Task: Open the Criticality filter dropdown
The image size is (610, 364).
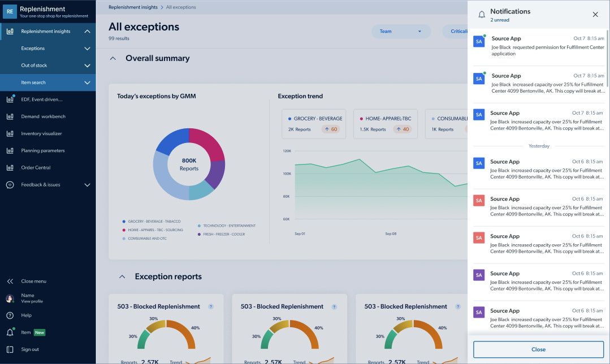Action: coord(455,31)
